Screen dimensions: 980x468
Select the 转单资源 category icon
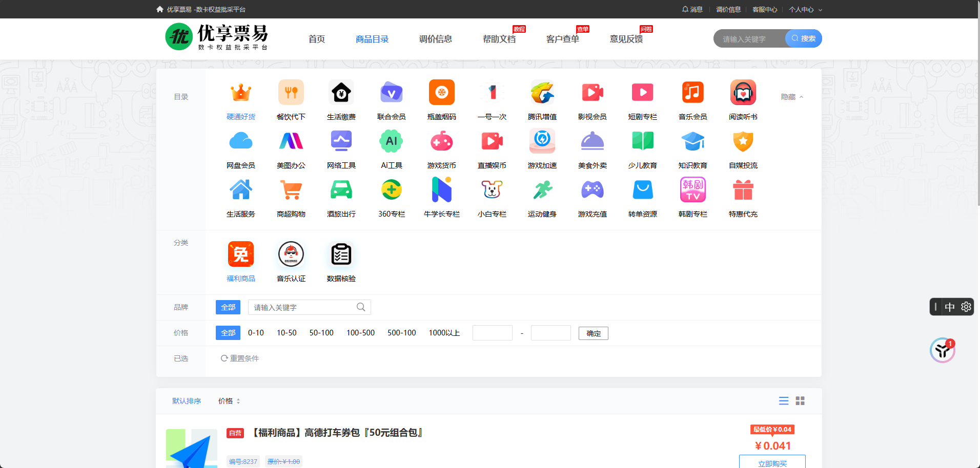pos(643,189)
